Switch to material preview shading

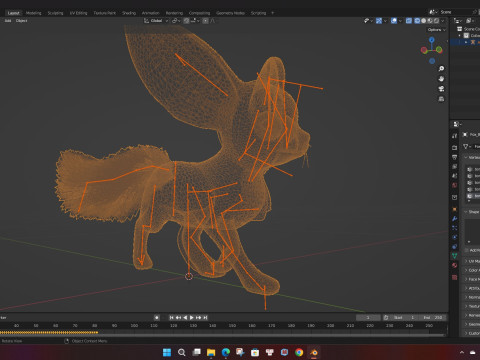click(x=430, y=21)
